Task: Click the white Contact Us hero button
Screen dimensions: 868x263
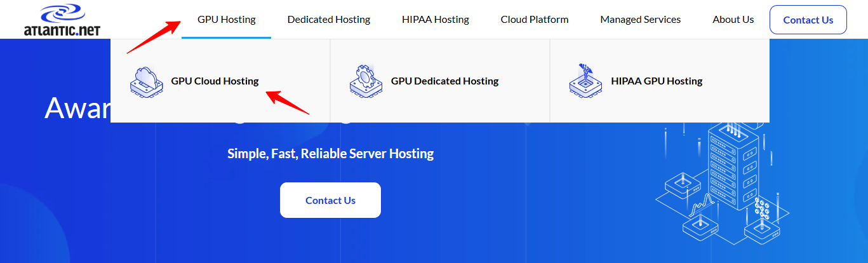Action: pyautogui.click(x=330, y=200)
